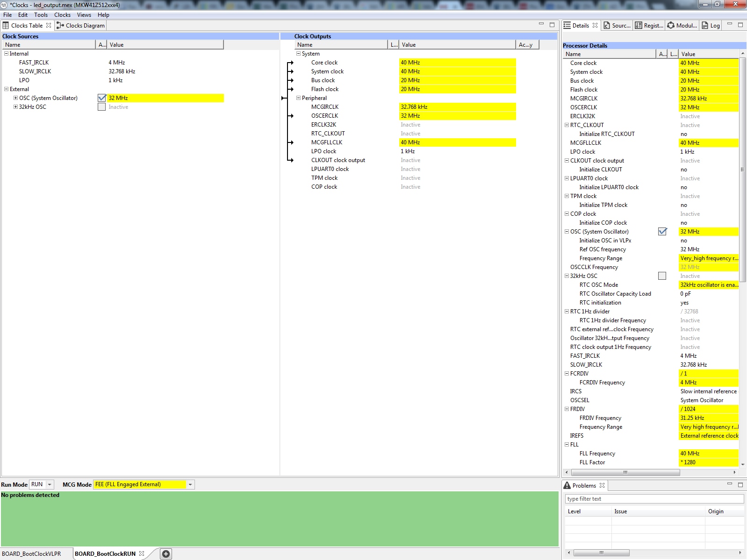
Task: Toggle 32kHz OSC checkbox in Processor Details
Action: (662, 276)
